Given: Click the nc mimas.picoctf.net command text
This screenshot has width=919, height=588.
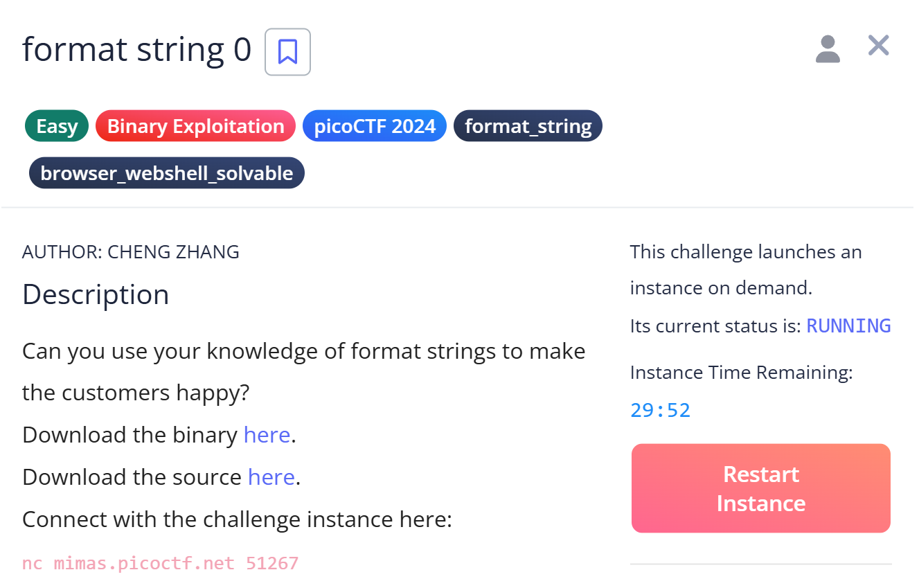Looking at the screenshot, I should click(160, 563).
